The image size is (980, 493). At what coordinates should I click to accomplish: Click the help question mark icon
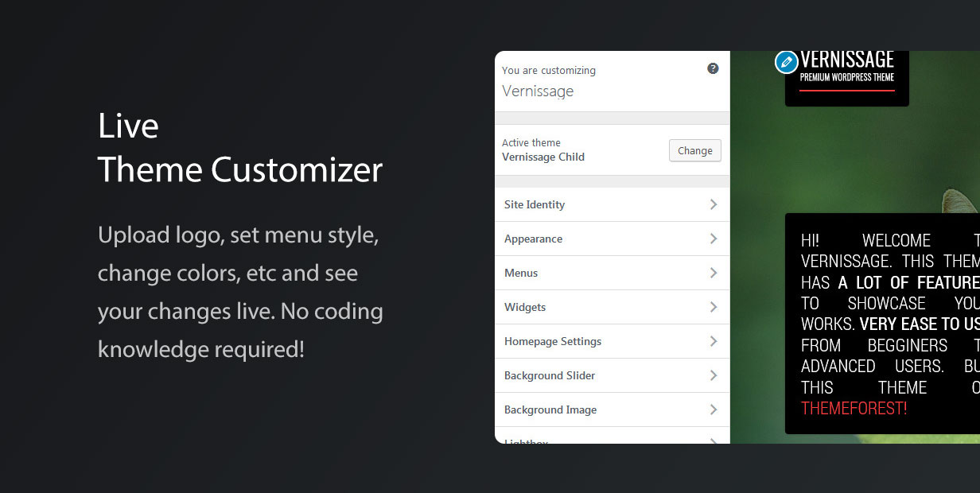713,68
